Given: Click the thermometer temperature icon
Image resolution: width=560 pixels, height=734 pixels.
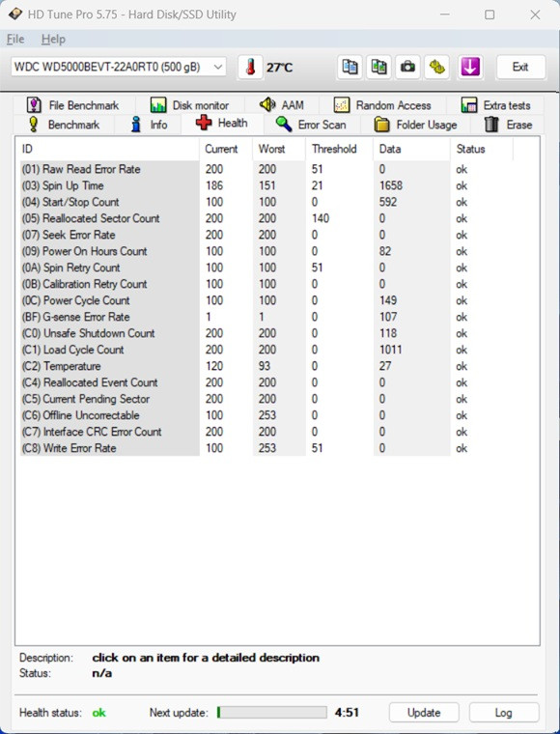Looking at the screenshot, I should click(x=250, y=68).
